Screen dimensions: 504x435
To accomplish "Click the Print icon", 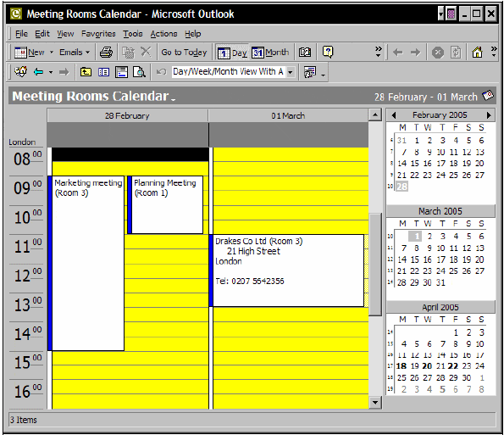I will coord(106,52).
